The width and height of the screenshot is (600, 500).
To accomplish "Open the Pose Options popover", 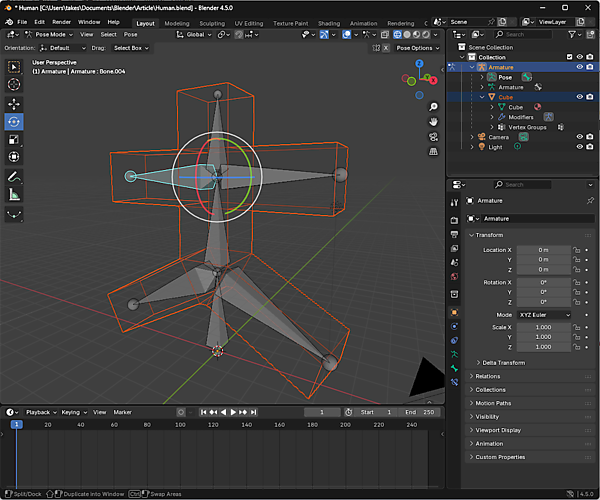I will [x=416, y=47].
